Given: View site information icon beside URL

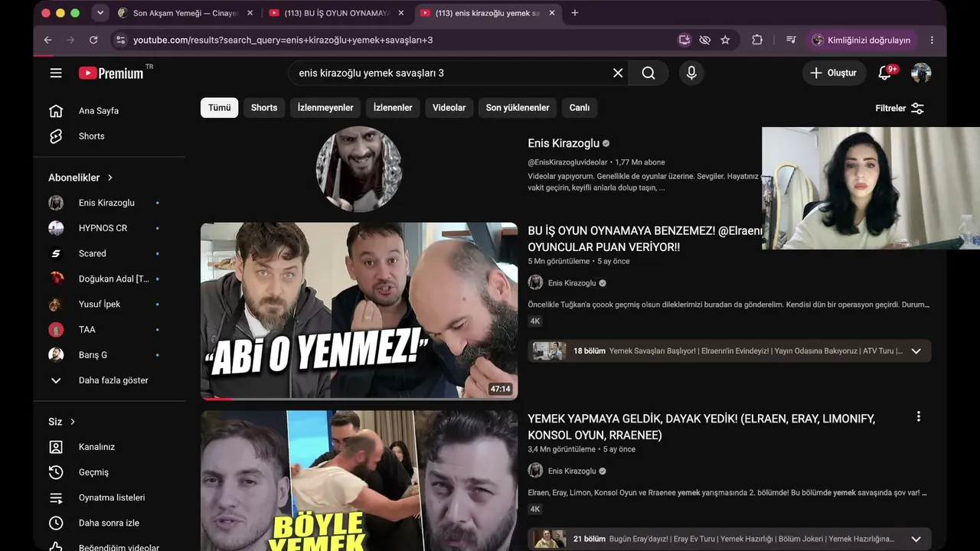Looking at the screenshot, I should (119, 40).
